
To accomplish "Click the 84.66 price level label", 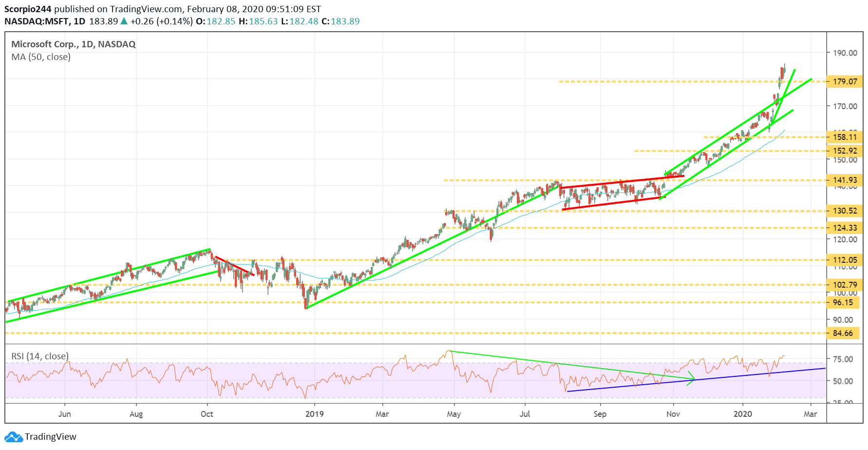I will click(843, 333).
